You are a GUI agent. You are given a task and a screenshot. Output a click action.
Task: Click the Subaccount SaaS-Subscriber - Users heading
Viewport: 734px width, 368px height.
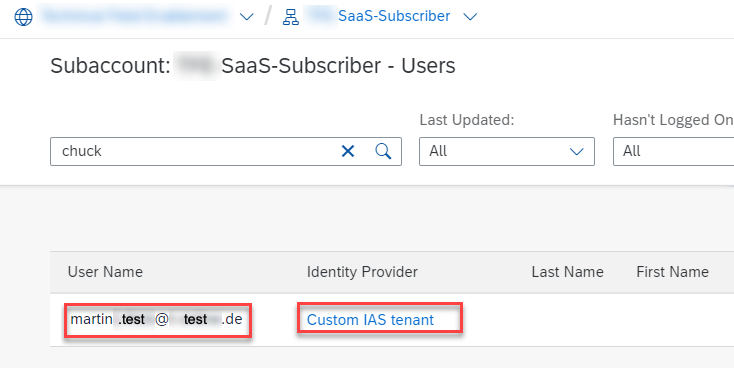(x=253, y=66)
